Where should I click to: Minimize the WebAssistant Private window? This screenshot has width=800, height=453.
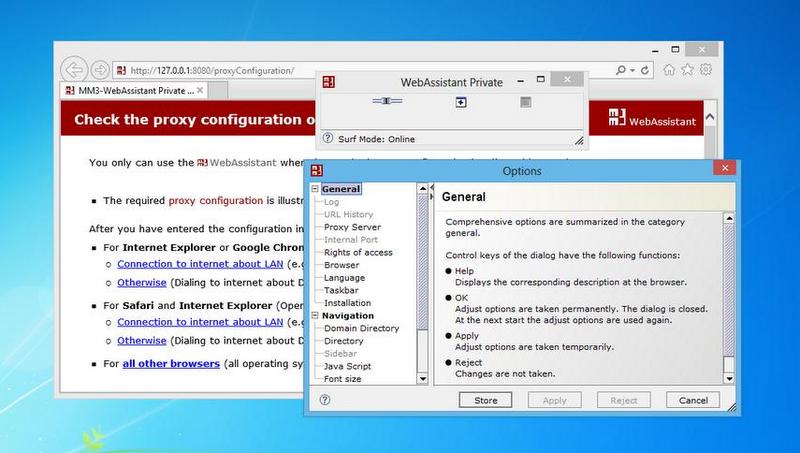[x=520, y=81]
